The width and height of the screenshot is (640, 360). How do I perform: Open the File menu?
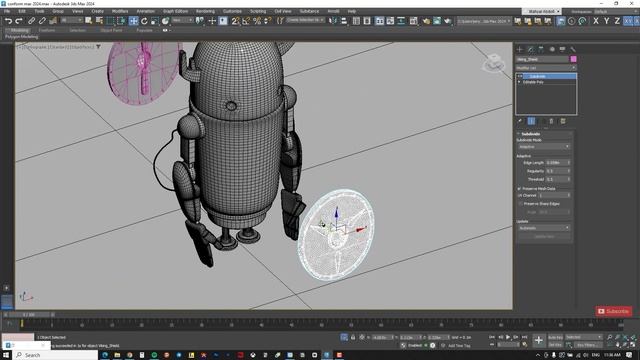coord(7,11)
